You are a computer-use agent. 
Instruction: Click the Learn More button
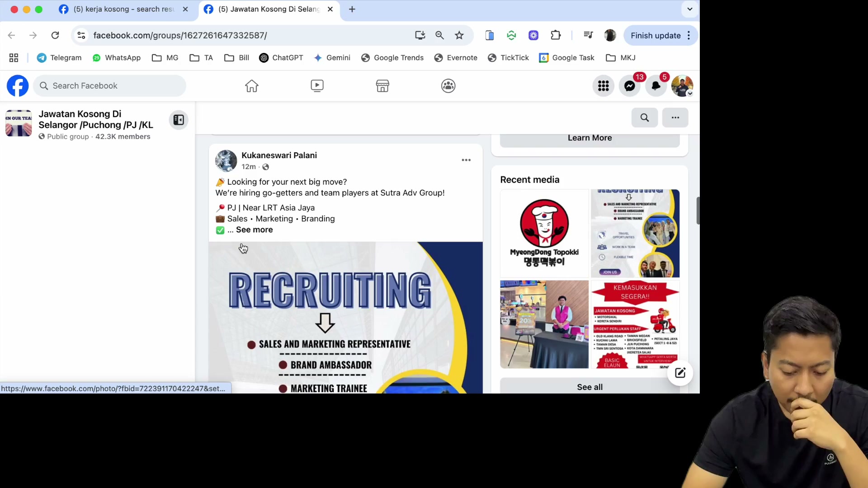tap(590, 139)
